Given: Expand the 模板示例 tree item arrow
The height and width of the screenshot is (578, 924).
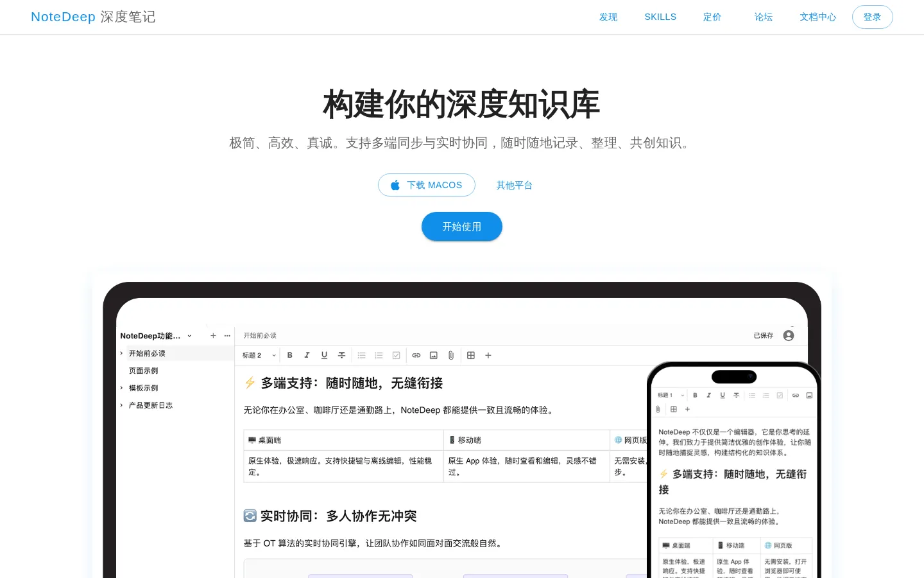Looking at the screenshot, I should pyautogui.click(x=121, y=388).
